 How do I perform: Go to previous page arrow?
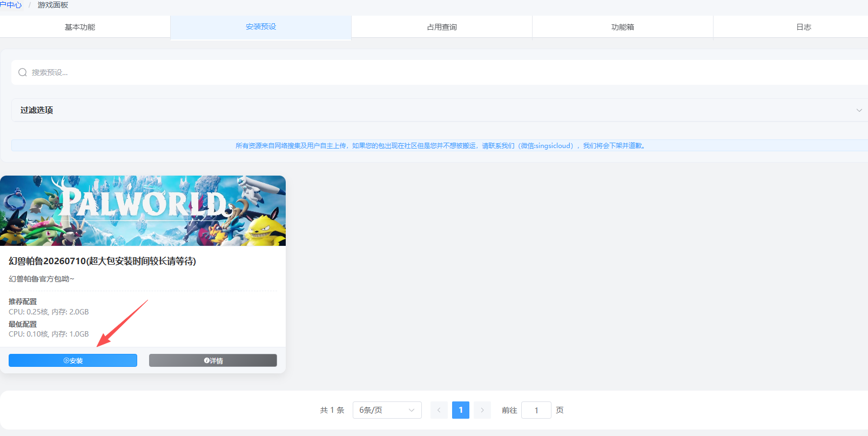pos(439,410)
